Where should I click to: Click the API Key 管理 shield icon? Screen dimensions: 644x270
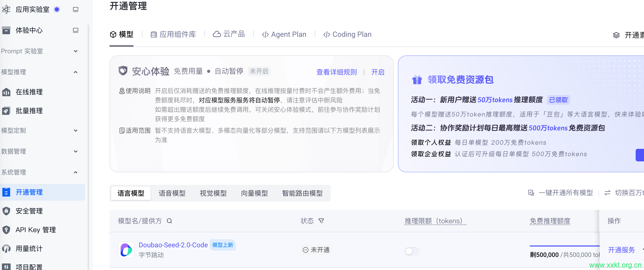click(6, 230)
